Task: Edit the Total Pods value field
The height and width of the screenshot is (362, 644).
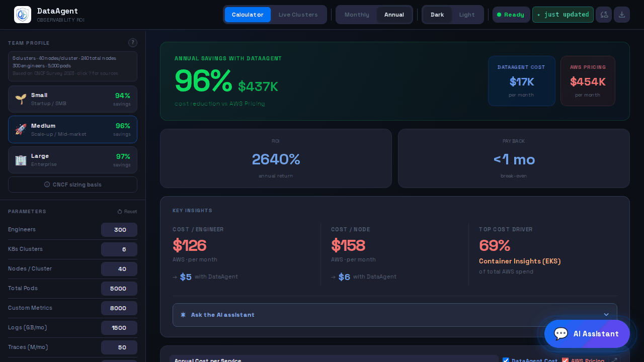Action: (119, 289)
